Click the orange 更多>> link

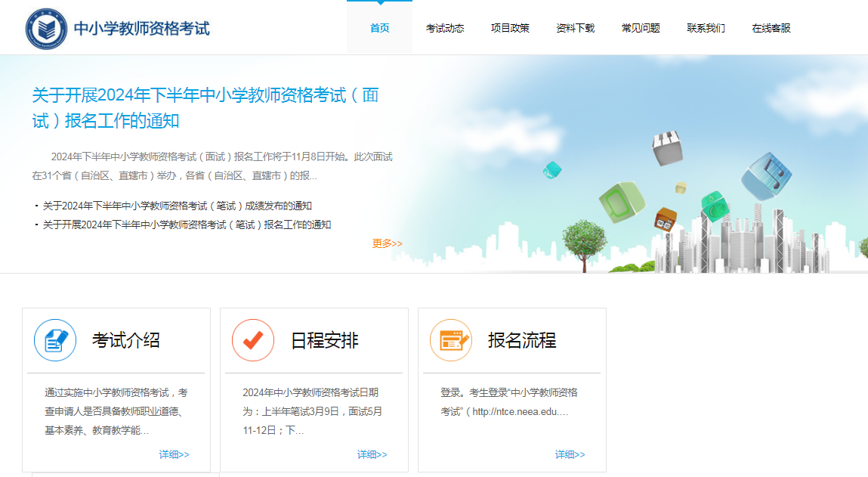[x=387, y=243]
